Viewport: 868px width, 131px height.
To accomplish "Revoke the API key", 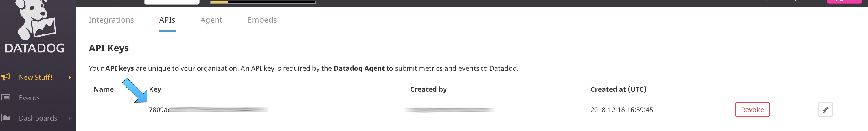I will [752, 110].
